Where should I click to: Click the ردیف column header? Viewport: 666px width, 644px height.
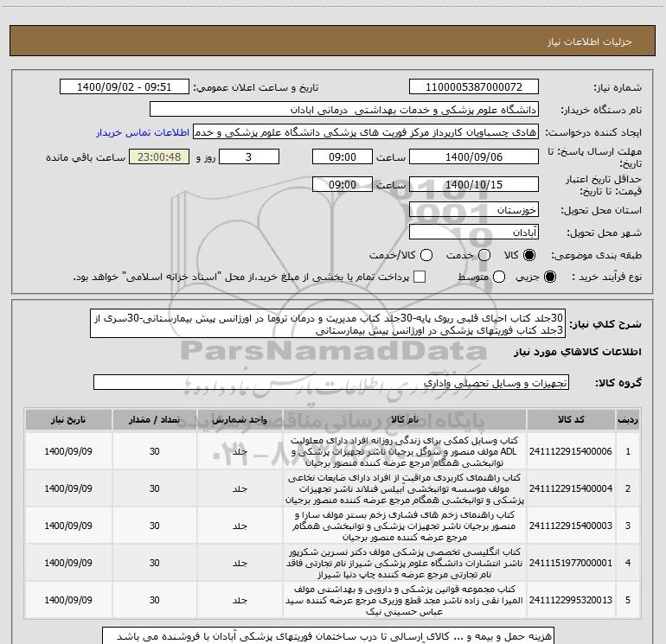pyautogui.click(x=628, y=420)
